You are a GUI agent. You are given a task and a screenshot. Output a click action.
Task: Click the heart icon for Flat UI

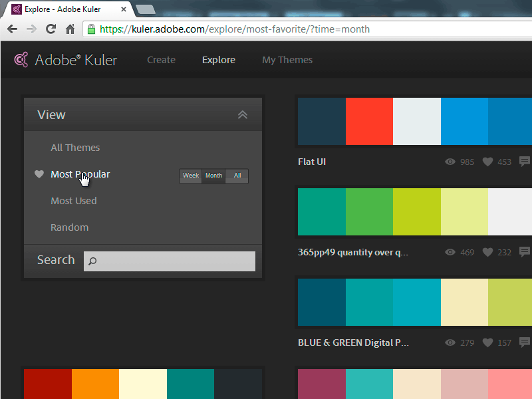pyautogui.click(x=487, y=162)
